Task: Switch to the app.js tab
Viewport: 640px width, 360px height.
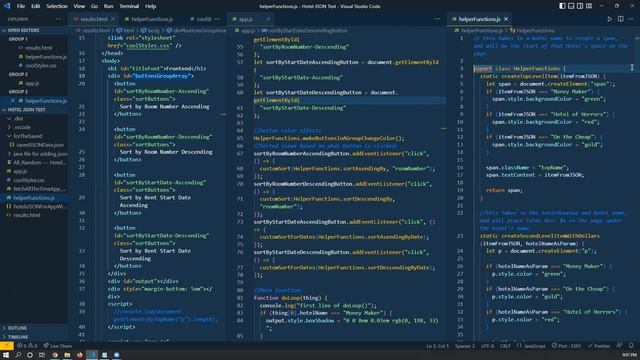Action: point(246,19)
